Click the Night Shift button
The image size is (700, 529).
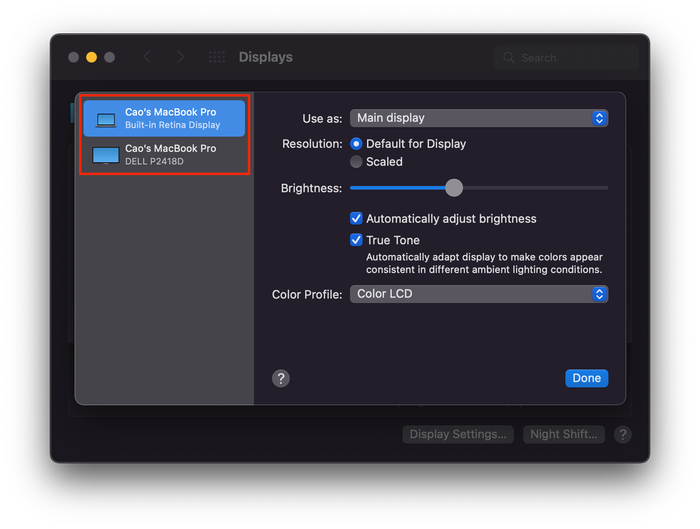(x=564, y=434)
